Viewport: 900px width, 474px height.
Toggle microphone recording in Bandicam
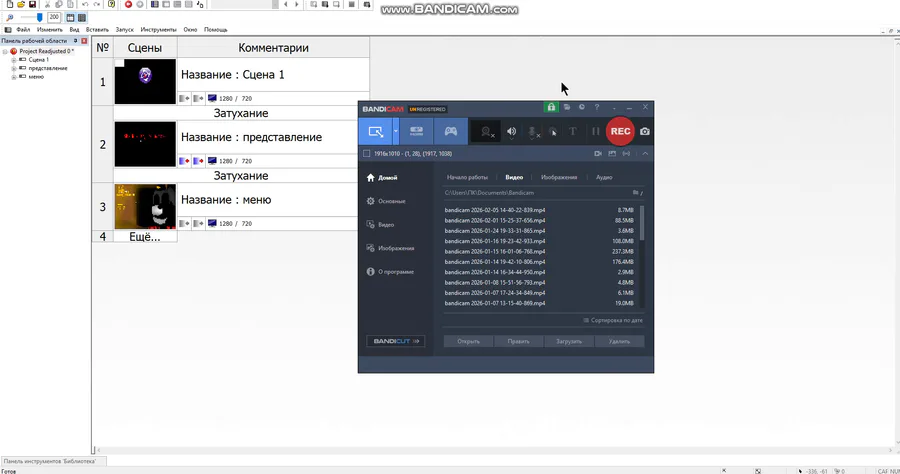pos(533,132)
